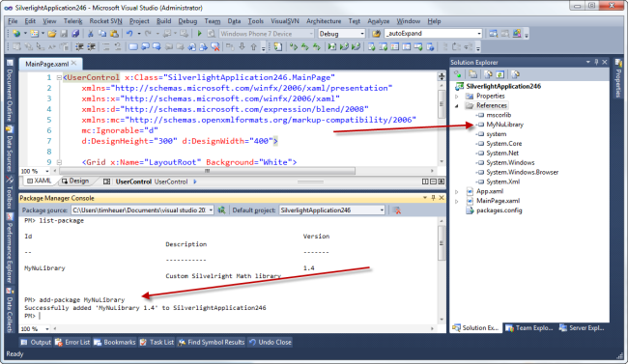Open Data Sources side tab
The image size is (628, 364).
pyautogui.click(x=10, y=150)
